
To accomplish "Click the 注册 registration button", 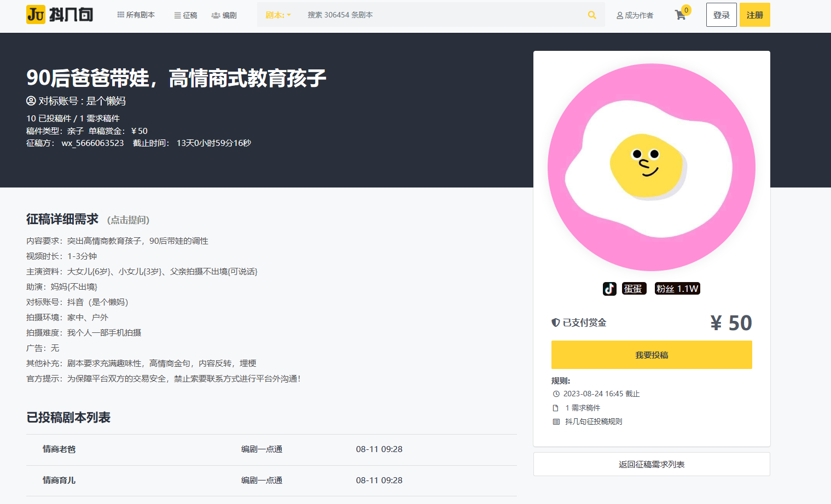I will click(754, 15).
